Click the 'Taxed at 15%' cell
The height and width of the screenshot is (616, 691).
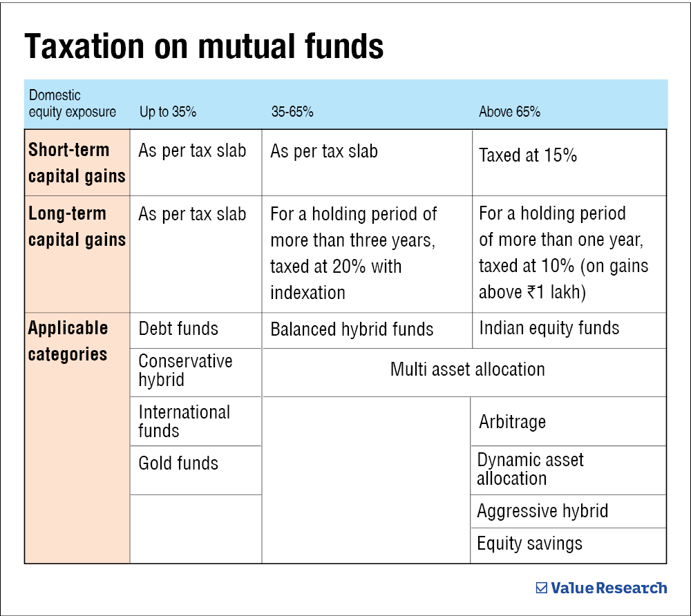click(528, 155)
